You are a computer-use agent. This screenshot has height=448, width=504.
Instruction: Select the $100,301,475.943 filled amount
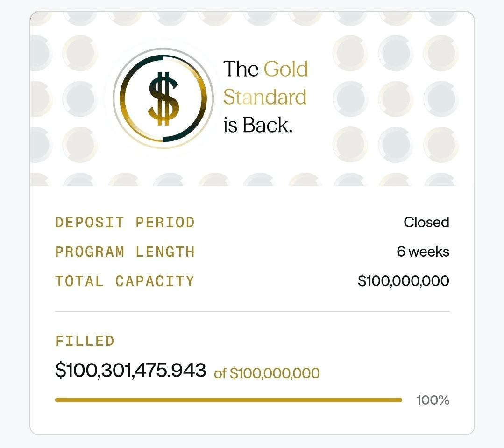point(130,371)
